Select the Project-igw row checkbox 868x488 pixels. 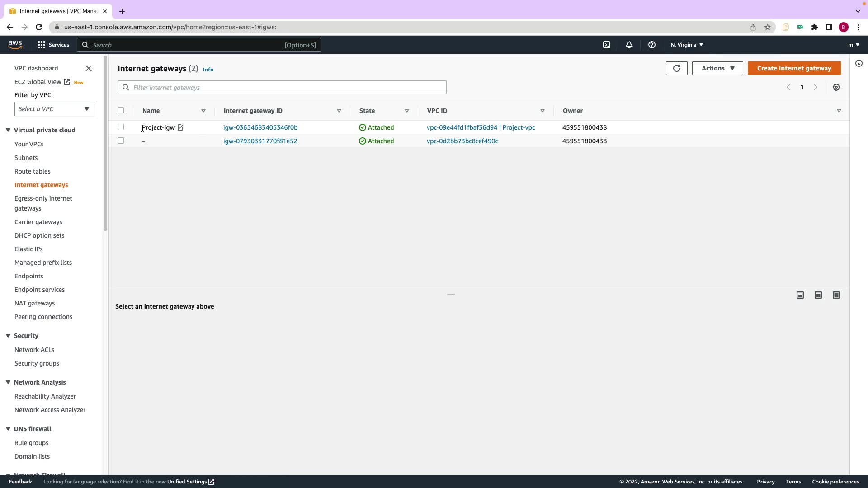click(121, 127)
